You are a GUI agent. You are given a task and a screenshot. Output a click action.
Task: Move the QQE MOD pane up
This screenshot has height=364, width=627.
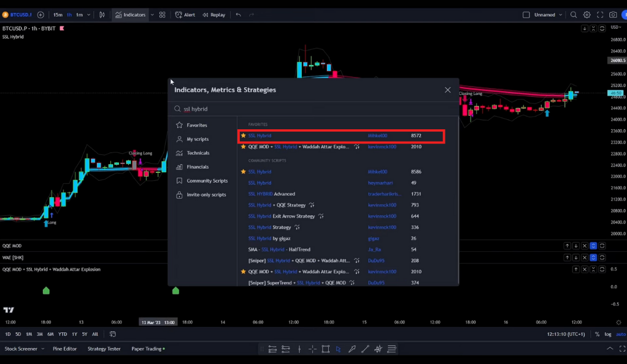point(567,246)
